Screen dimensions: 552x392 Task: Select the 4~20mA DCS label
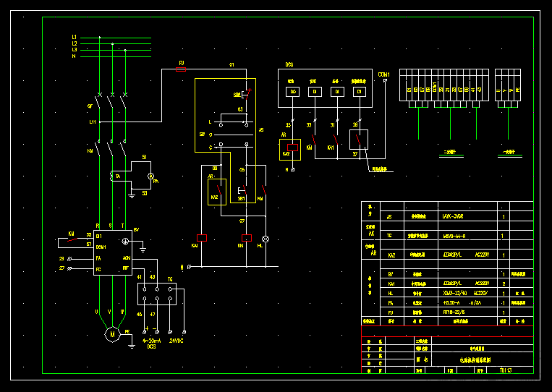[x=152, y=344]
